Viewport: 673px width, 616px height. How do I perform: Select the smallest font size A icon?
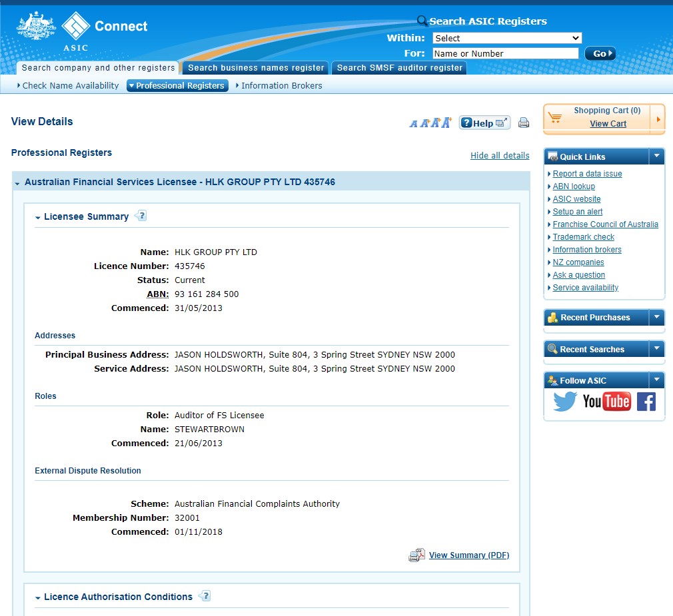[413, 124]
